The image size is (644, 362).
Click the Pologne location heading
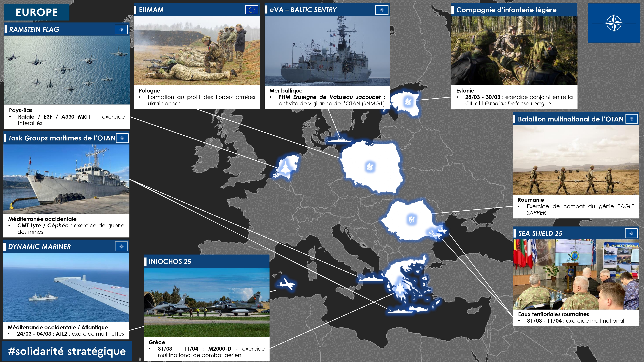tap(150, 91)
